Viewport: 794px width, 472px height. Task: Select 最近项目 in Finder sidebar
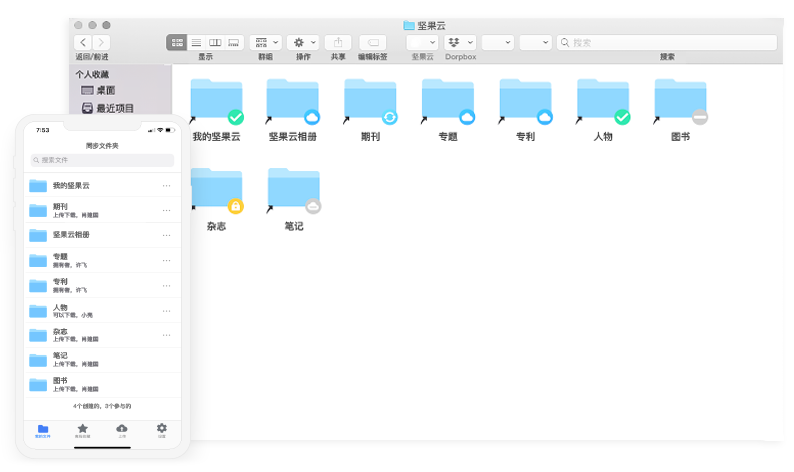point(107,108)
